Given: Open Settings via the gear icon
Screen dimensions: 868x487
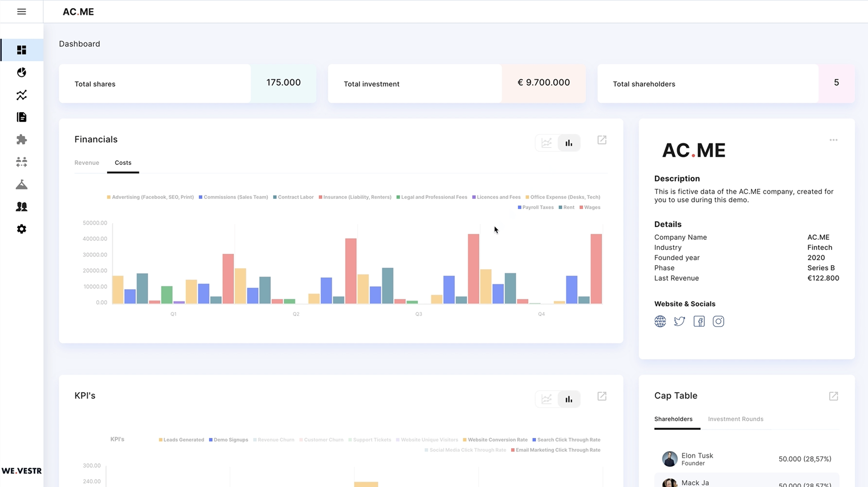Looking at the screenshot, I should tap(22, 229).
